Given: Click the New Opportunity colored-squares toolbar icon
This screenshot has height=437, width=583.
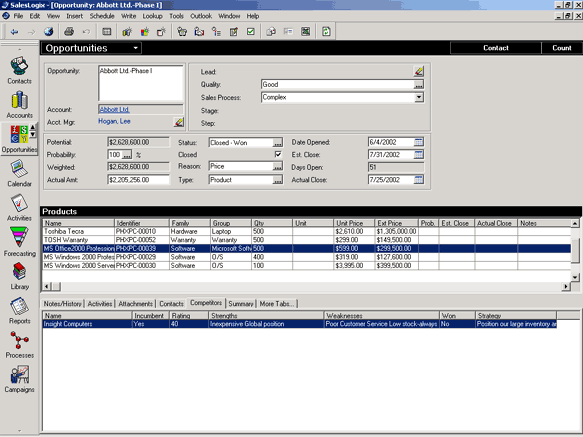Looking at the screenshot, I should click(144, 32).
